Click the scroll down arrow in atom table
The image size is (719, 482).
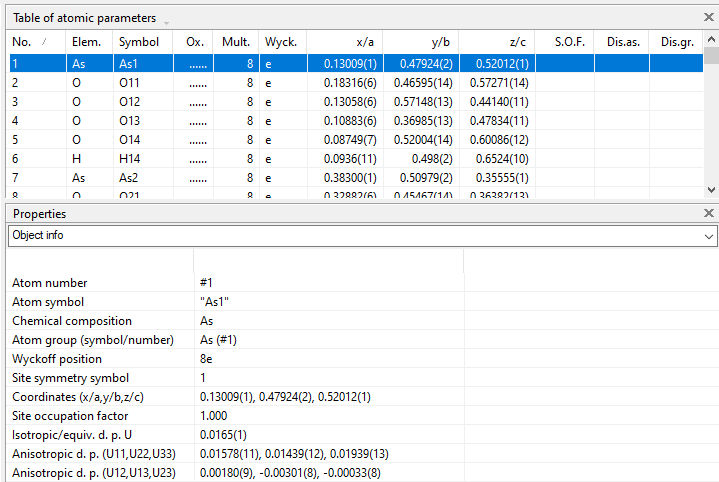(x=710, y=189)
